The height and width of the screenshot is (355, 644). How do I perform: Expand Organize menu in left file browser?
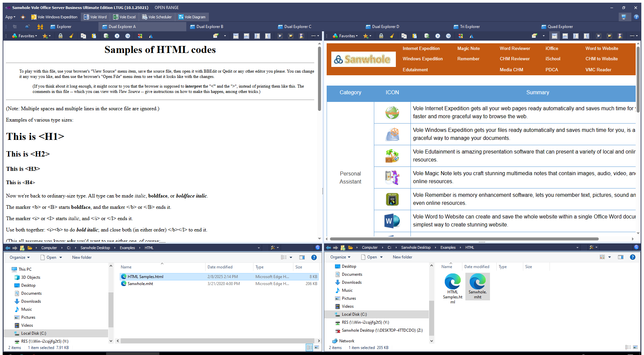click(20, 257)
